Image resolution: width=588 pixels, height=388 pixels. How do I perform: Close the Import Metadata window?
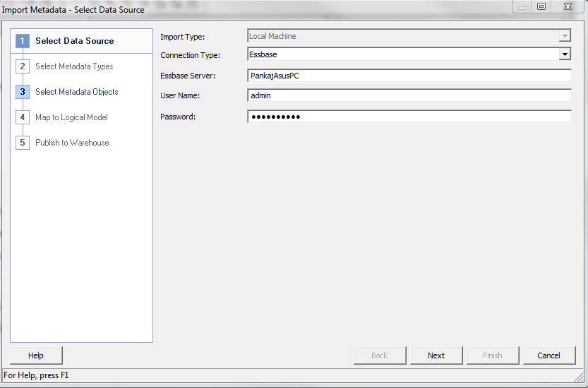tap(568, 6)
